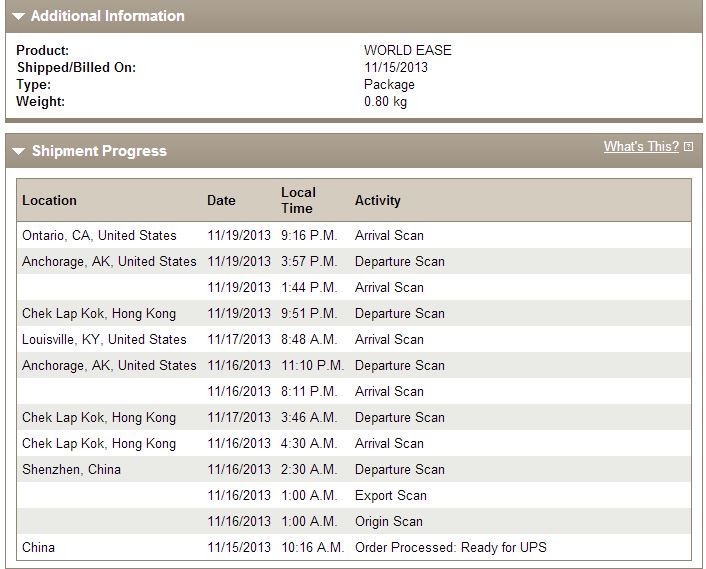The height and width of the screenshot is (569, 706).
Task: Collapse the Additional Information section triangle
Action: [18, 17]
